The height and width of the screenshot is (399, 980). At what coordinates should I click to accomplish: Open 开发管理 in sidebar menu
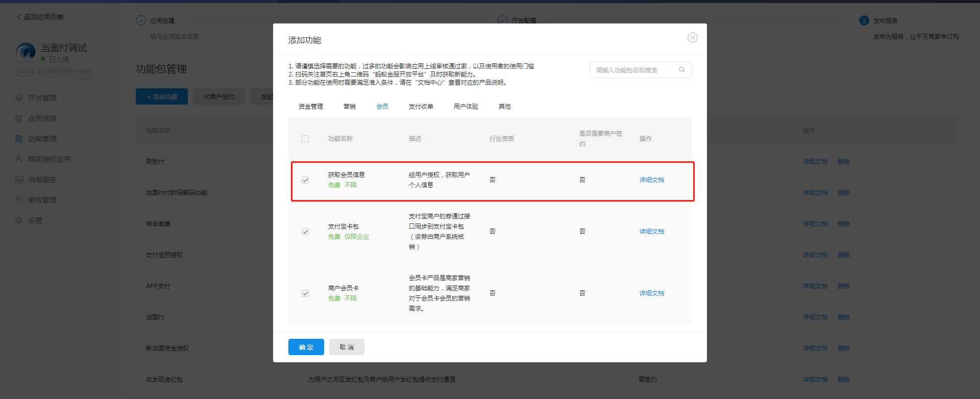point(42,98)
